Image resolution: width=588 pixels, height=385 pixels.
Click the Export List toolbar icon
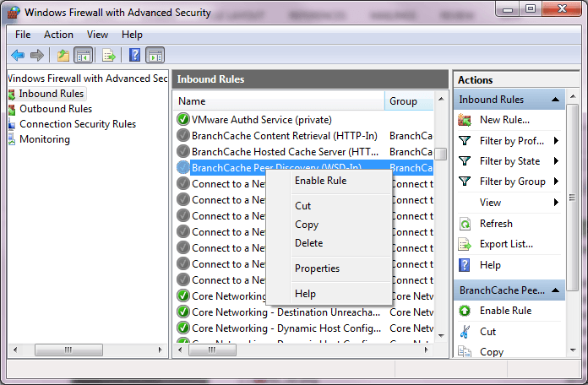click(109, 56)
